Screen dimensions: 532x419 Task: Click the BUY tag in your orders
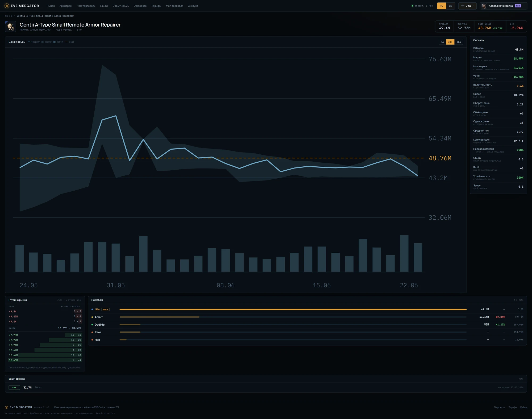click(x=14, y=388)
